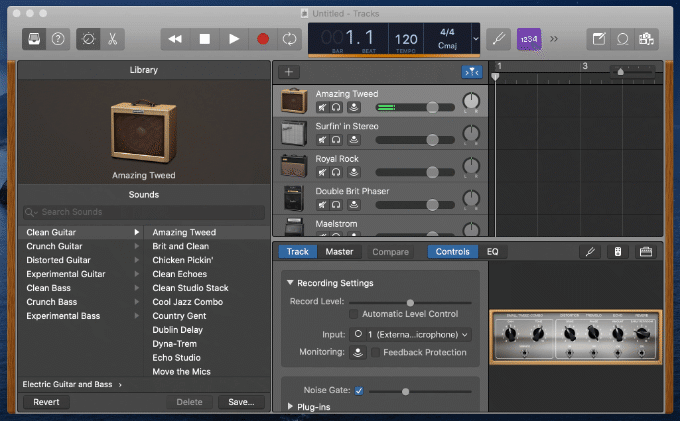The width and height of the screenshot is (680, 421).
Task: Open the Loop Browser button
Action: click(622, 39)
